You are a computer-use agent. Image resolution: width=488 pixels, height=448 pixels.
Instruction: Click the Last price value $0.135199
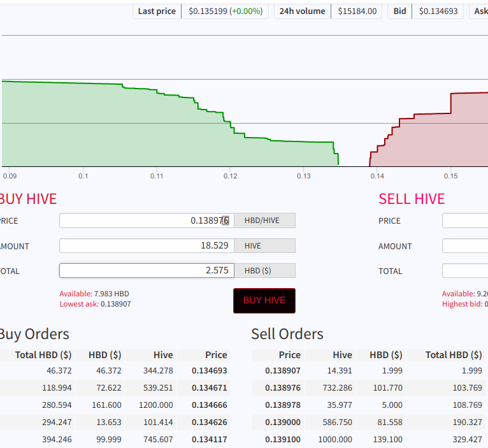click(x=208, y=11)
